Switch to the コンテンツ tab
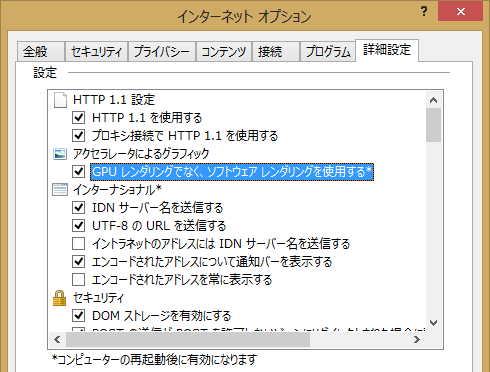 (x=224, y=52)
